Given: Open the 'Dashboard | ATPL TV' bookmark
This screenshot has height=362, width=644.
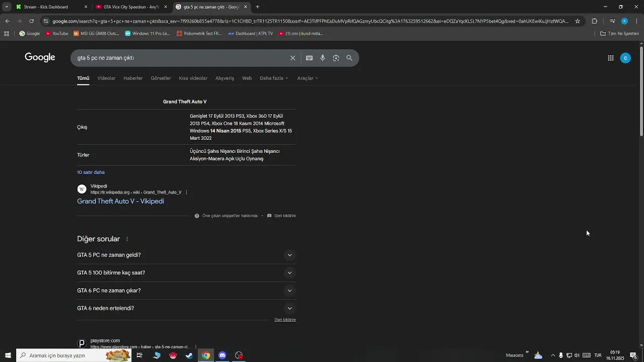Looking at the screenshot, I should click(250, 34).
